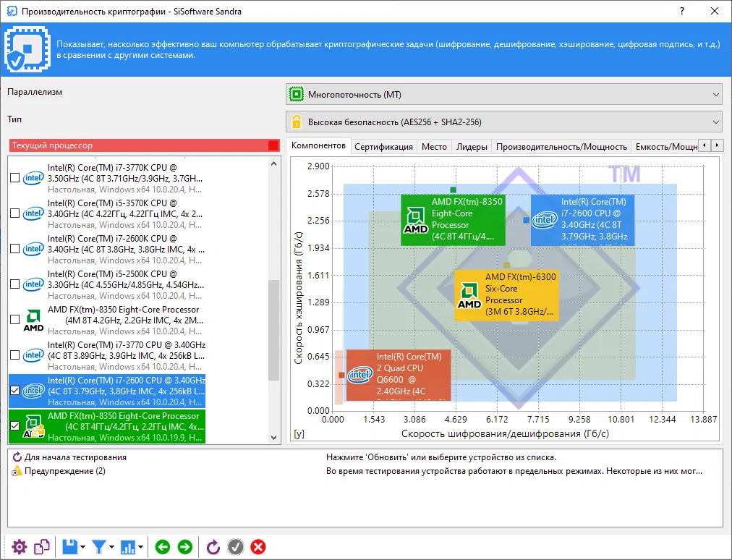Go back with the green left arrow
This screenshot has width=732, height=560.
162,547
